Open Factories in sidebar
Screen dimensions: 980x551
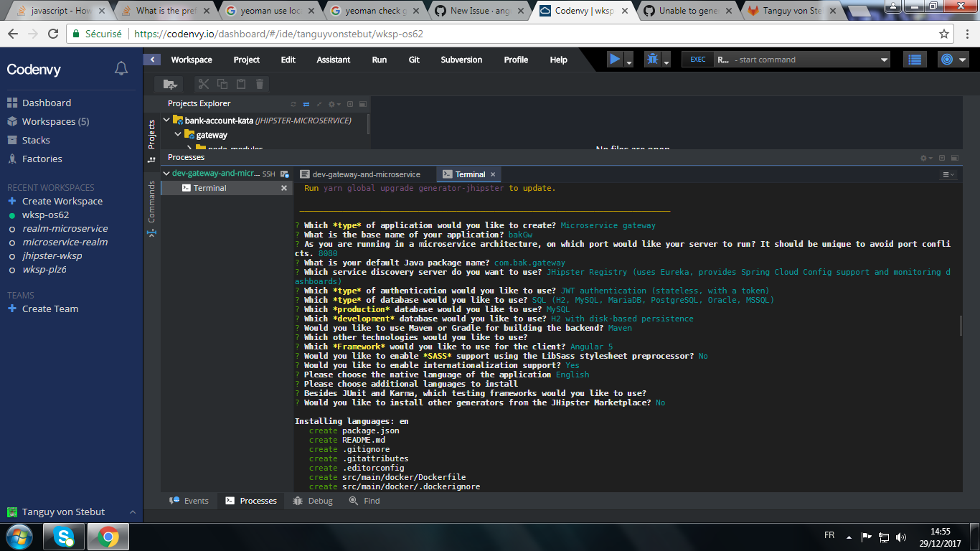[x=42, y=159]
